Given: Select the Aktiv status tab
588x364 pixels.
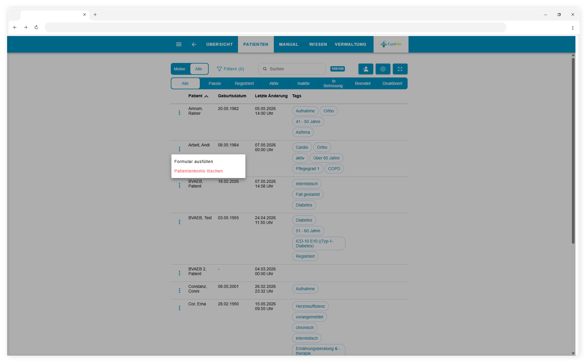Looking at the screenshot, I should [x=274, y=83].
